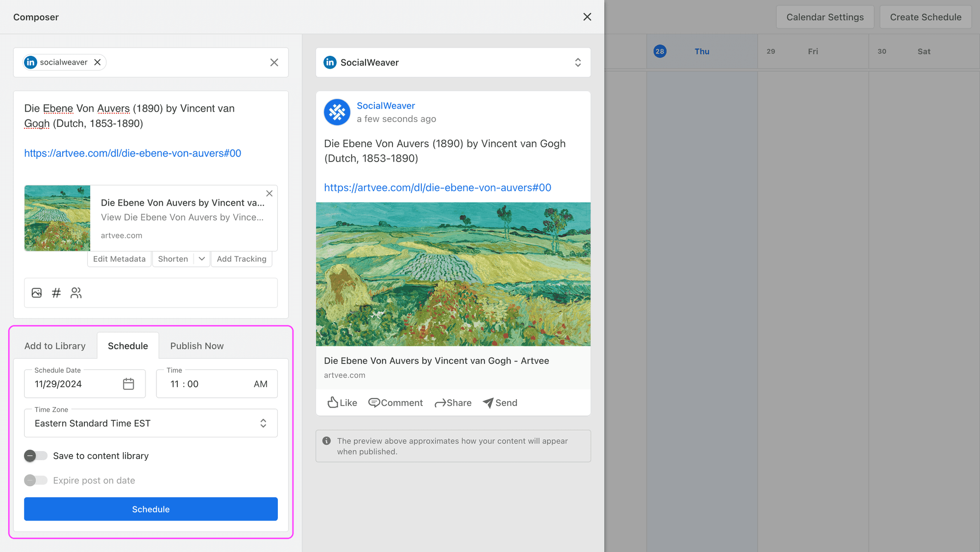Open the artvee link in composer text

pyautogui.click(x=133, y=153)
